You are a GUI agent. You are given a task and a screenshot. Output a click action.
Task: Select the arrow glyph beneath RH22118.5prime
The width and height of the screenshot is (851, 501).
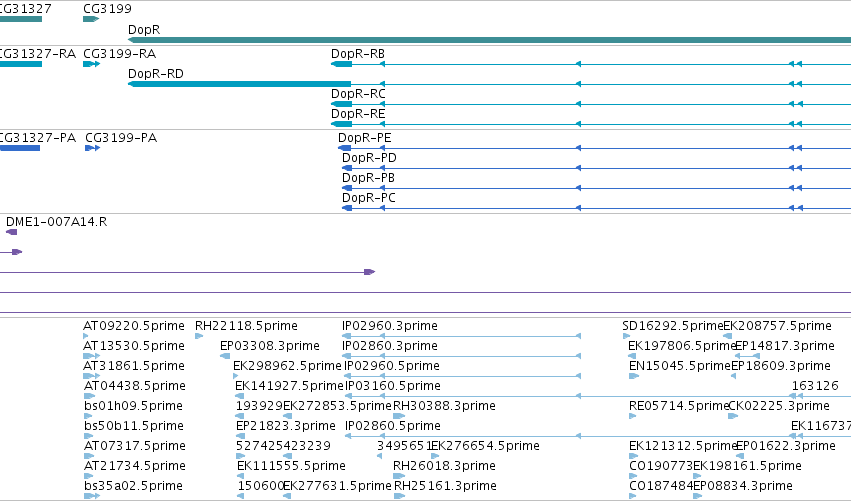pos(199,337)
